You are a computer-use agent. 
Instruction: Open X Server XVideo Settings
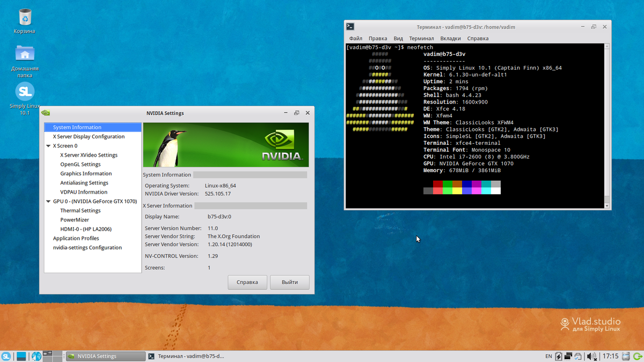[89, 155]
